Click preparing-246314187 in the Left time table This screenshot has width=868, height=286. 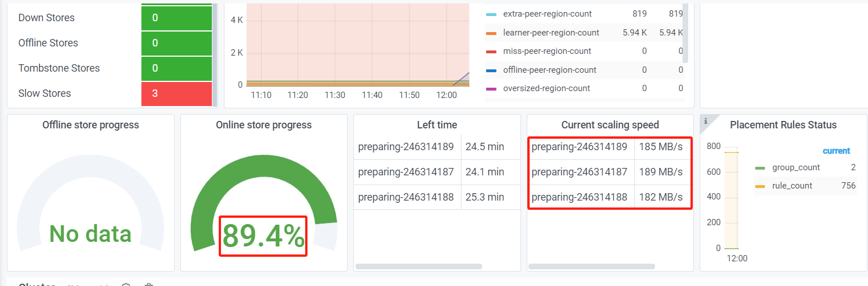406,172
